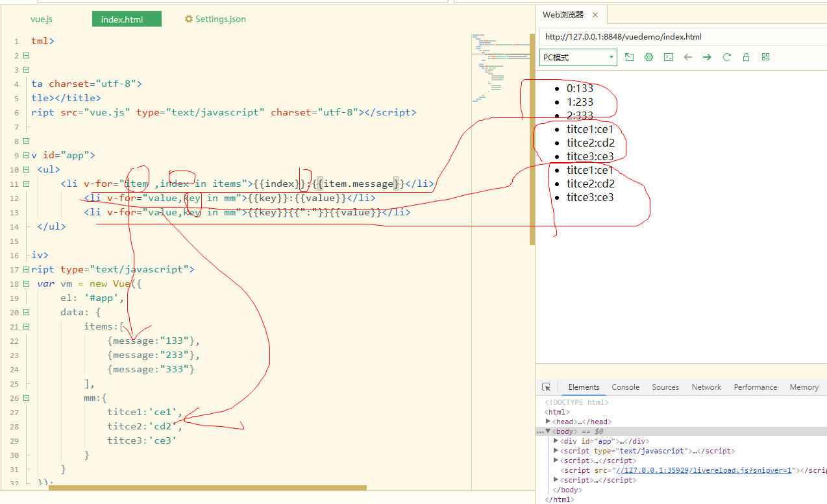Click the id="app" code line 9

coord(63,155)
